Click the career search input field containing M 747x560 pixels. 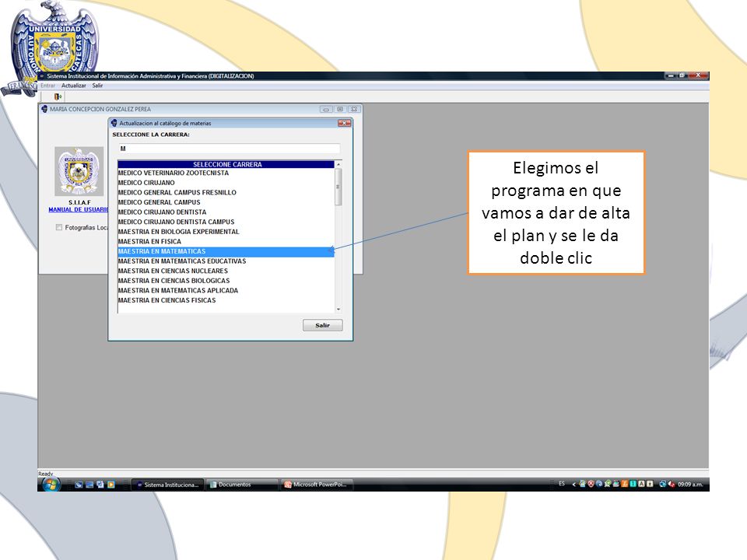click(x=229, y=149)
